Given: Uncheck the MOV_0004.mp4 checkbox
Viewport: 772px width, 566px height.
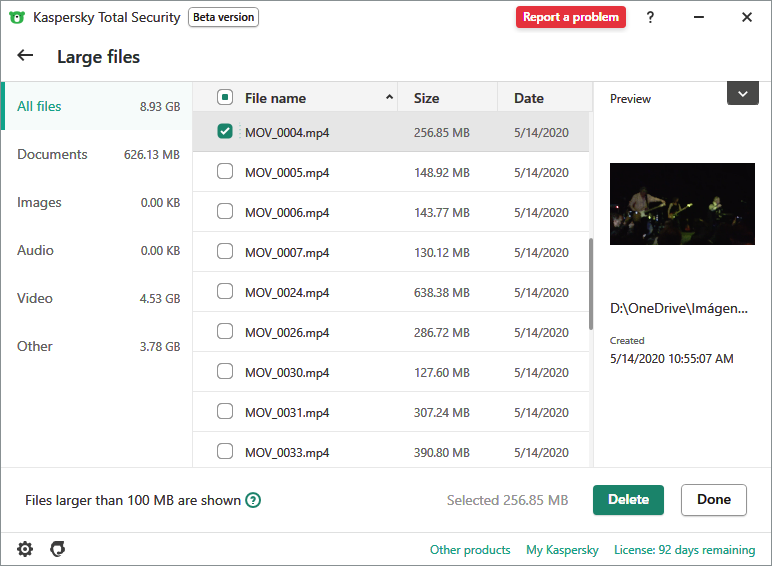Looking at the screenshot, I should tap(225, 131).
